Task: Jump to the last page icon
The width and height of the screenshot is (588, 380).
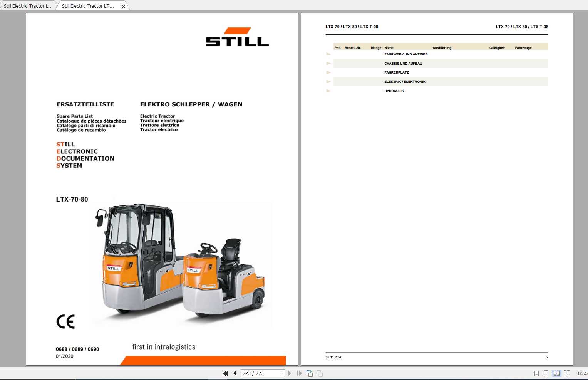Action: point(300,373)
